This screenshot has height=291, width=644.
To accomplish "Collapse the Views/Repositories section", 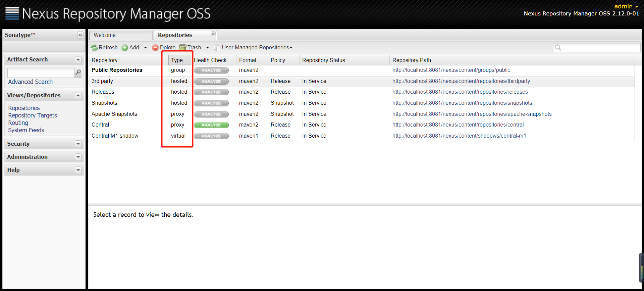I will click(78, 95).
